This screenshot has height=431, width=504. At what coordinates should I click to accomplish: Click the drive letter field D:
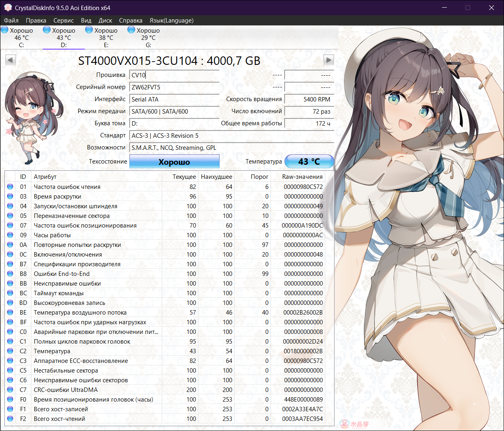tap(174, 123)
